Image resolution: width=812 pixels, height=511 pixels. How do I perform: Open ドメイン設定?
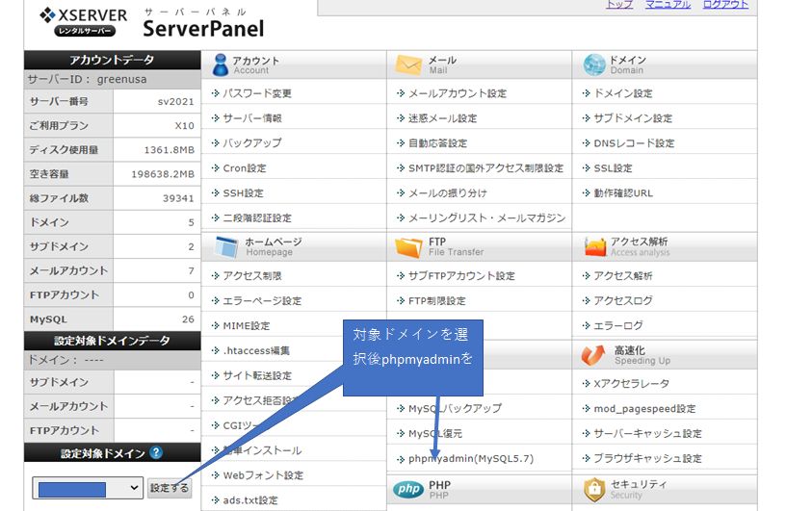click(x=623, y=93)
